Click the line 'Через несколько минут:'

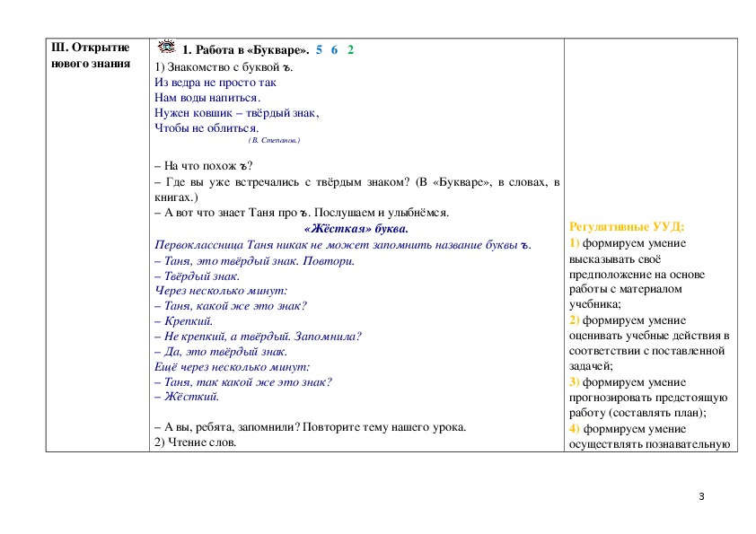click(x=221, y=291)
